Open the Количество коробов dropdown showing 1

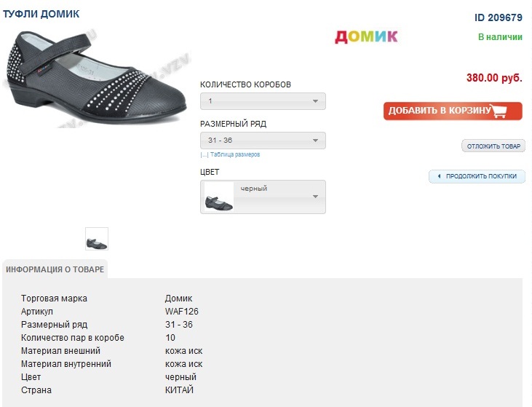[x=262, y=101]
